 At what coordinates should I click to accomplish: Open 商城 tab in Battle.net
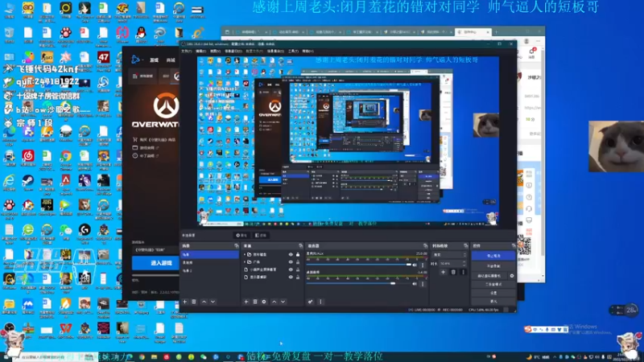point(171,60)
